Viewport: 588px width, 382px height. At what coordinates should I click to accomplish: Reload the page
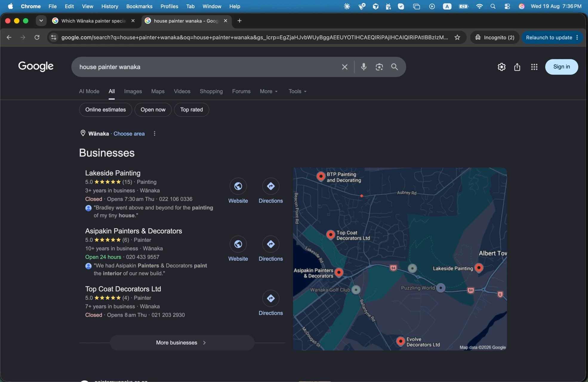coord(37,37)
